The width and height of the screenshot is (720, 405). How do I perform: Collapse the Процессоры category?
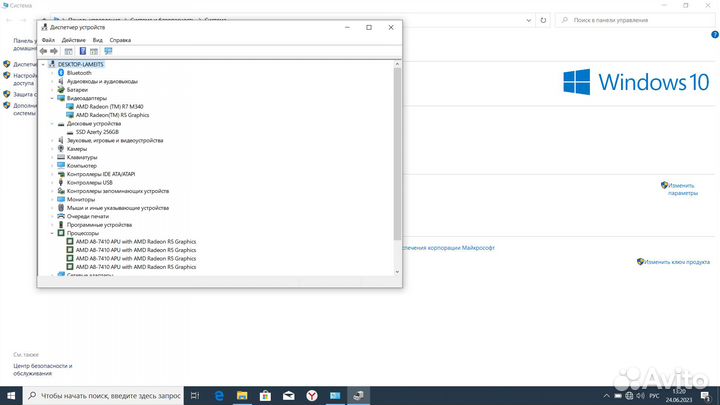point(52,233)
